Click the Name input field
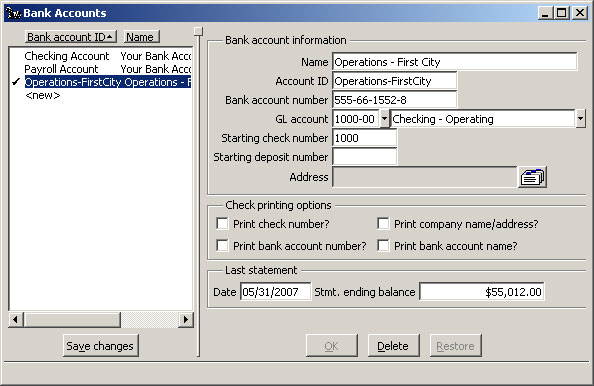594x386 pixels. coord(455,62)
